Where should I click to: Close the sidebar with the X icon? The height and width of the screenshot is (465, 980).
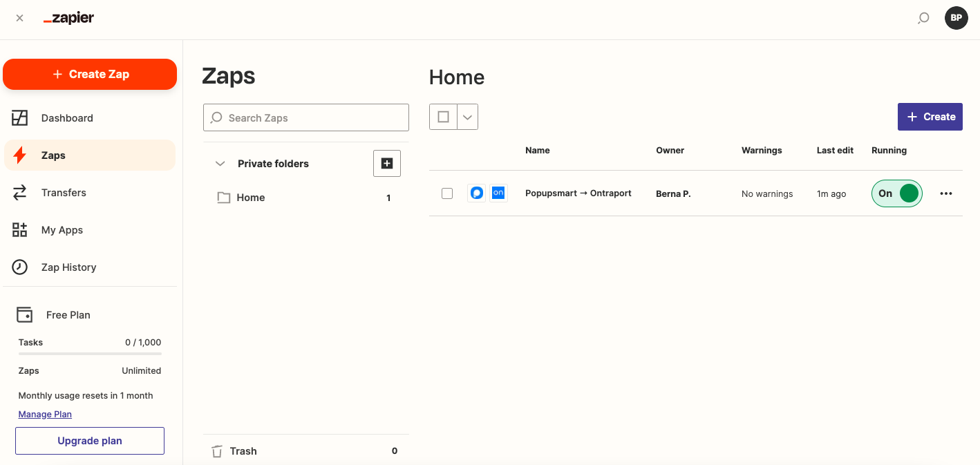pyautogui.click(x=19, y=19)
